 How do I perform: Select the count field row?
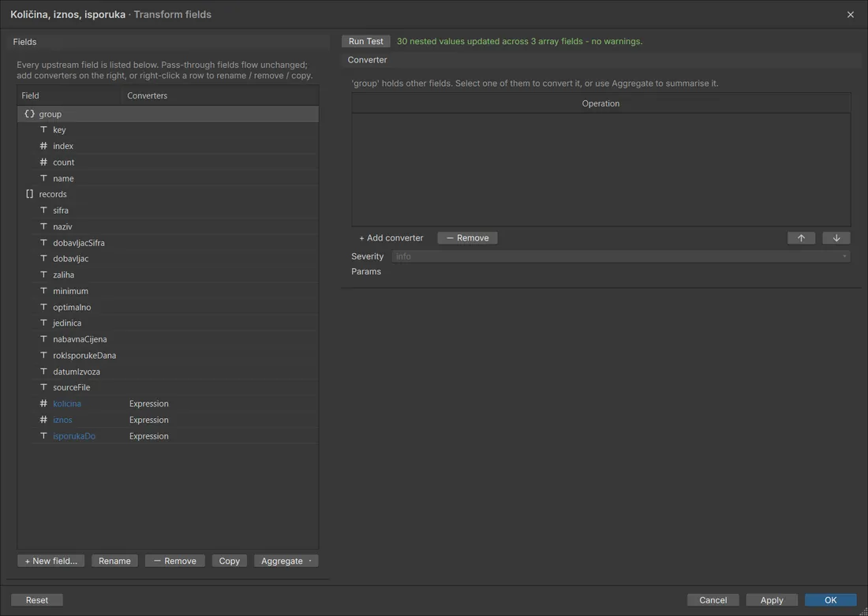(x=168, y=162)
